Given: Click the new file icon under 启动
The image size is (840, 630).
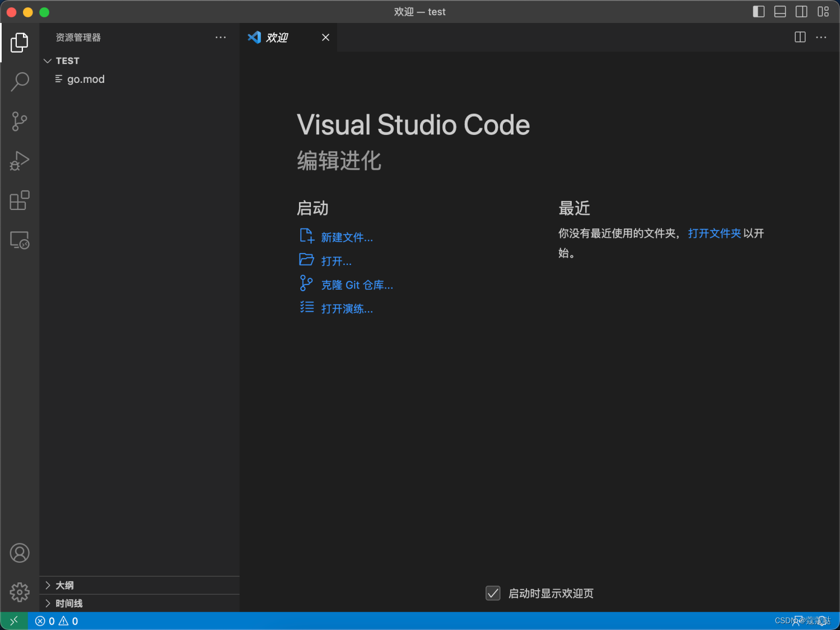Looking at the screenshot, I should click(306, 236).
